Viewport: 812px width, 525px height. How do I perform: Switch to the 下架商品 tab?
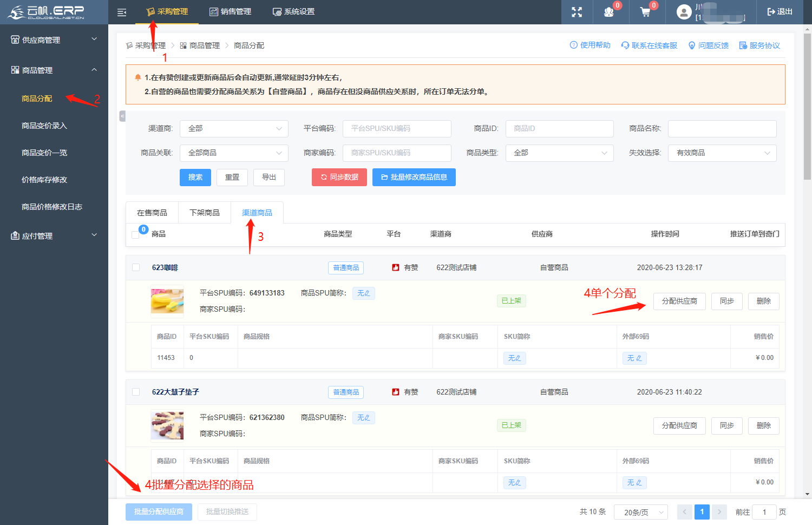(205, 213)
